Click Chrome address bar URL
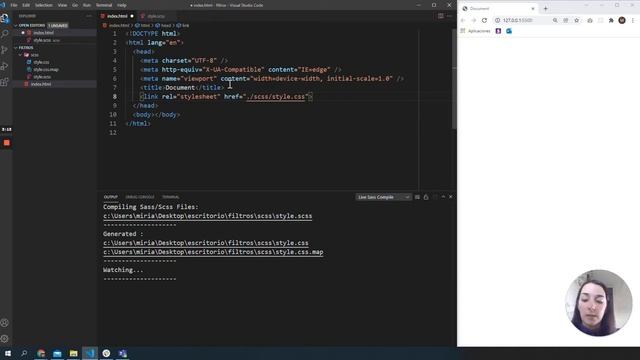Screen dimensions: 640x360 518,20
